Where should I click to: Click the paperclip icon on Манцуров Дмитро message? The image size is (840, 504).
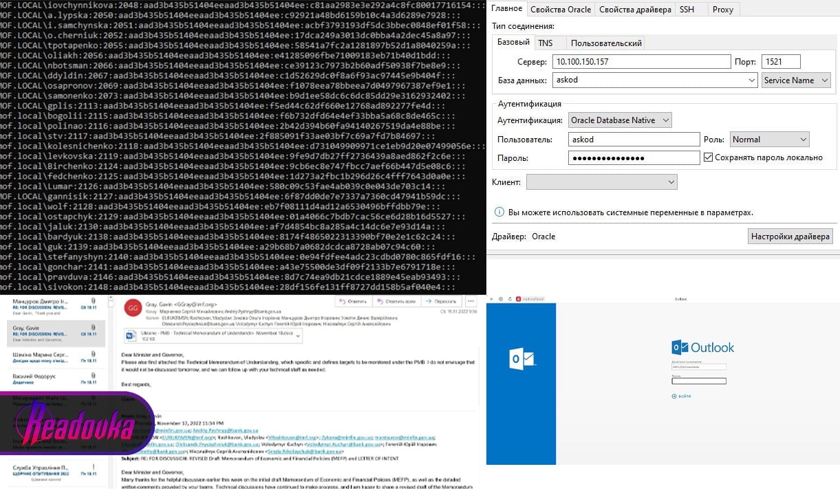93,301
